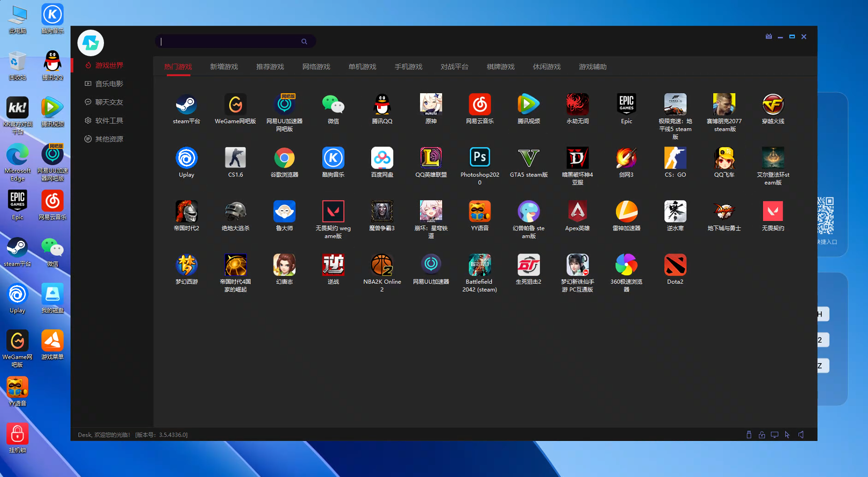Click the search magnifier icon
868x477 pixels.
(x=304, y=41)
